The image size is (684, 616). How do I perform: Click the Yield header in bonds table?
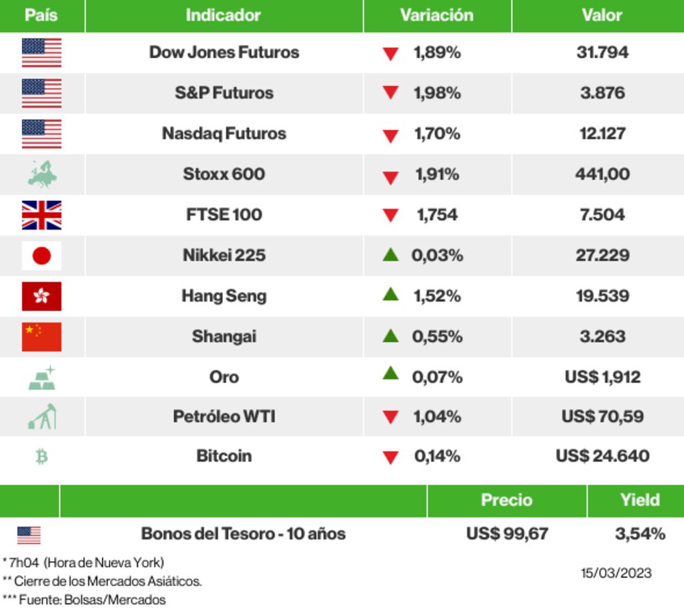(640, 500)
